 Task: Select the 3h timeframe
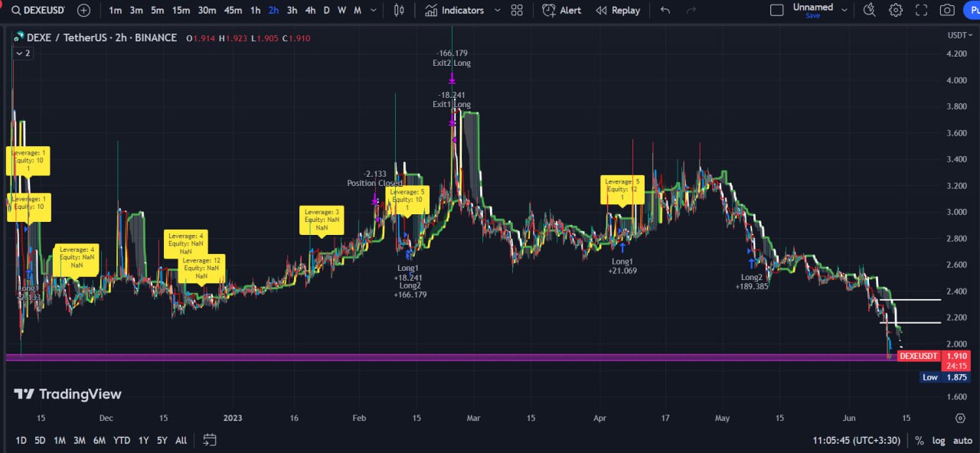click(292, 10)
